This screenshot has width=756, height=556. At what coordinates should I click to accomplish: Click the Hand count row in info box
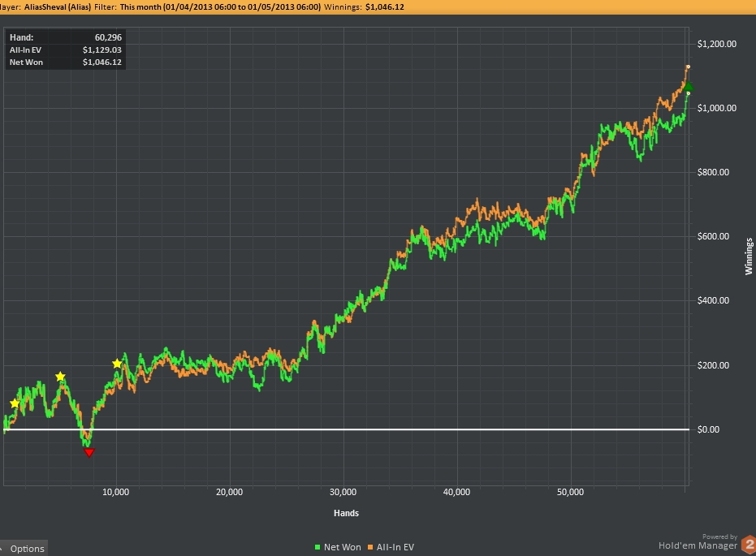click(66, 37)
